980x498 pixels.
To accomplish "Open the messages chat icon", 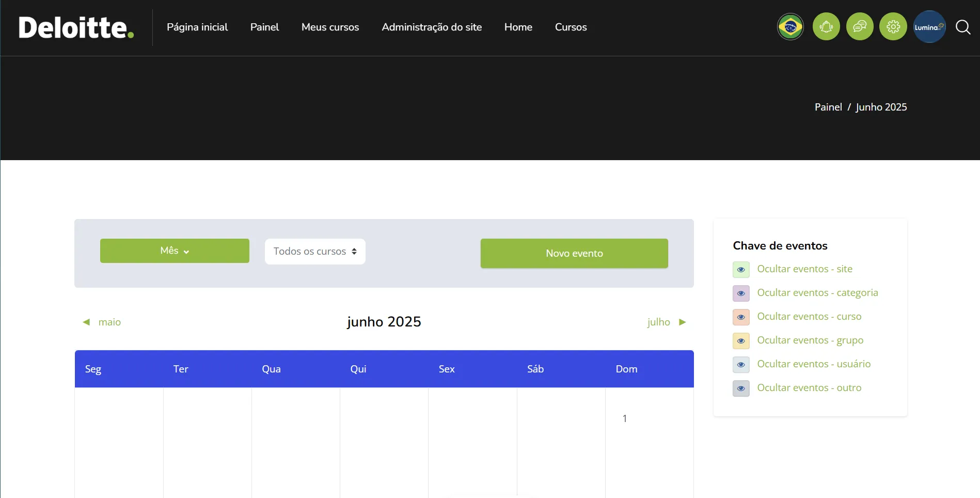I will [860, 26].
